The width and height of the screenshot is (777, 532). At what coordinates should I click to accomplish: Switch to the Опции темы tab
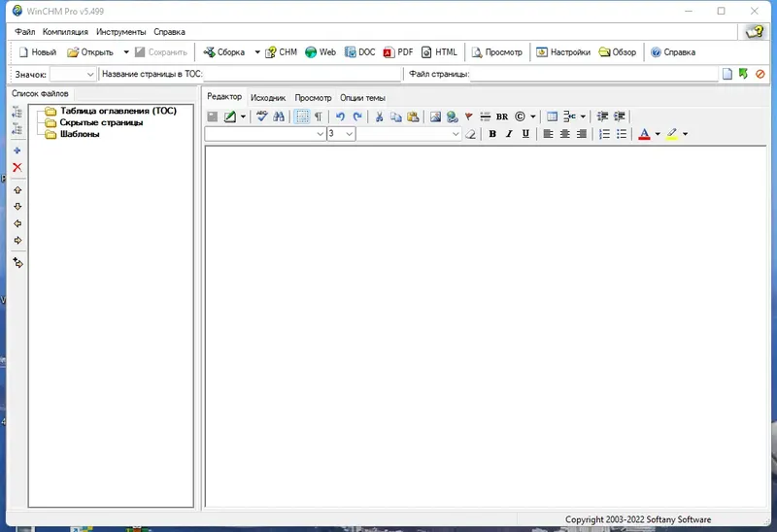362,98
